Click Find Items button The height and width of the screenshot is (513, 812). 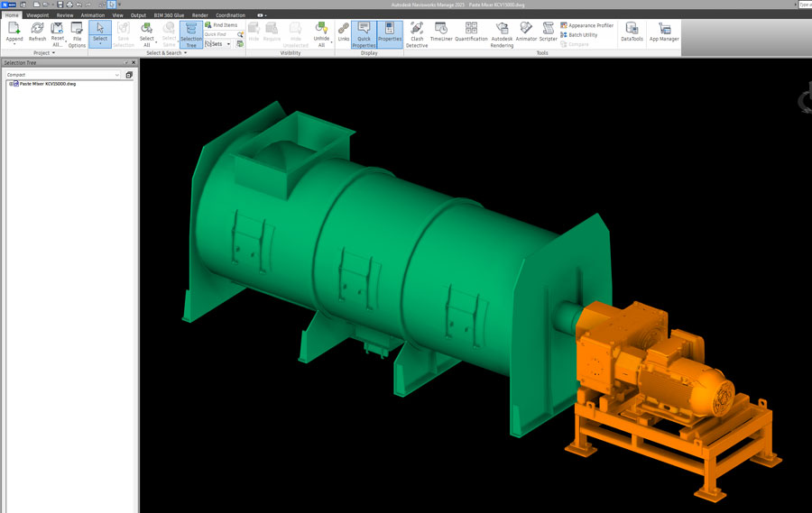(221, 25)
